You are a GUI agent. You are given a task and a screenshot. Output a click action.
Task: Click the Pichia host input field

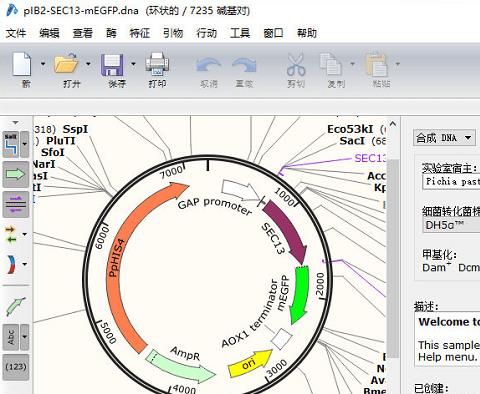(451, 182)
